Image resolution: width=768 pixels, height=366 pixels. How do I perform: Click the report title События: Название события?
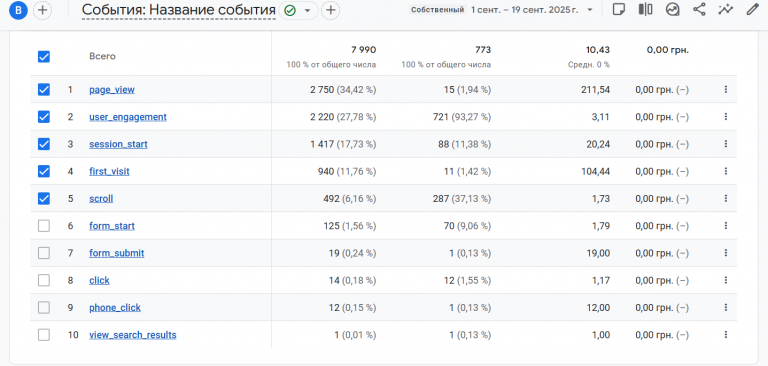[x=179, y=10]
